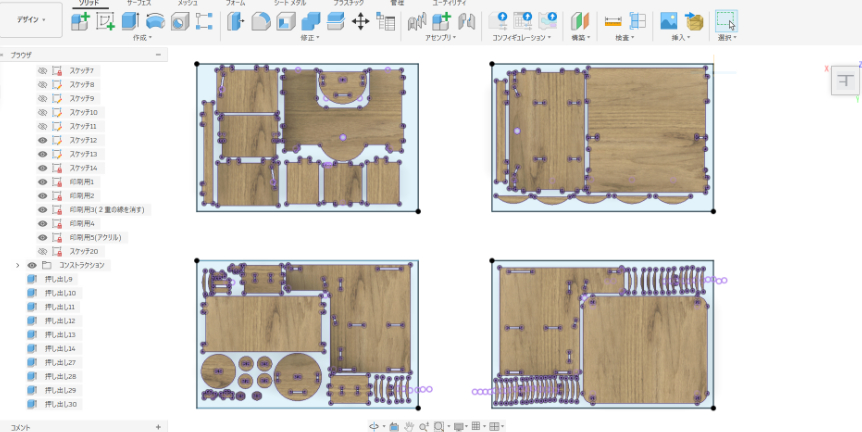Viewport: 862px width, 432px height.
Task: Hide sketch スケッチ14
Action: [42, 168]
